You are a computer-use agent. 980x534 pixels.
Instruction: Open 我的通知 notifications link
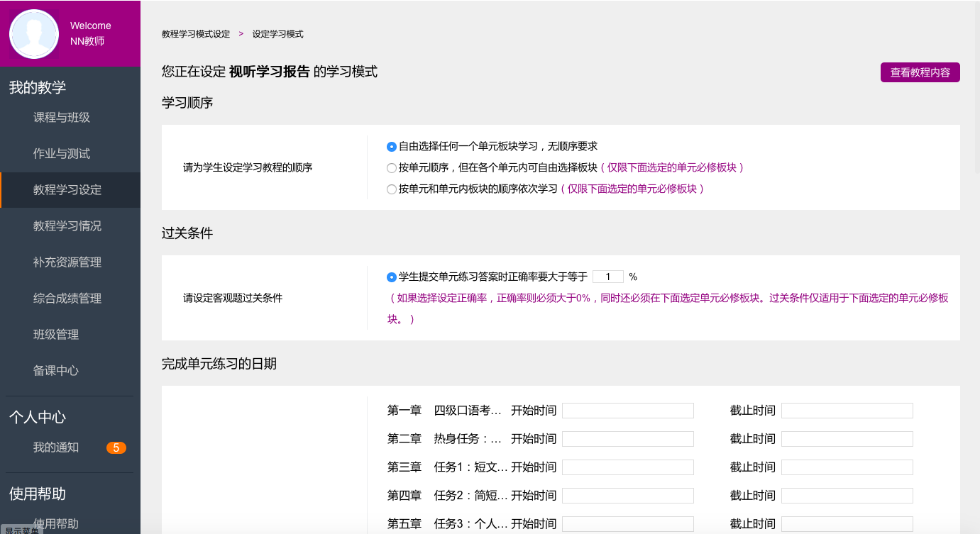pyautogui.click(x=56, y=447)
